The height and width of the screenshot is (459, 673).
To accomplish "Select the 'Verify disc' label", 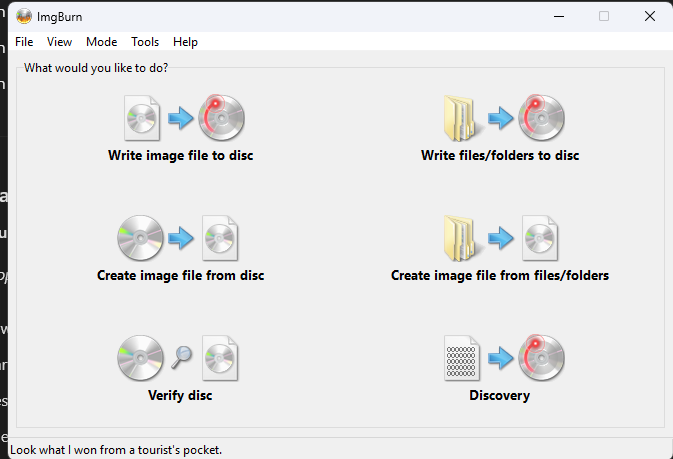I will [180, 395].
